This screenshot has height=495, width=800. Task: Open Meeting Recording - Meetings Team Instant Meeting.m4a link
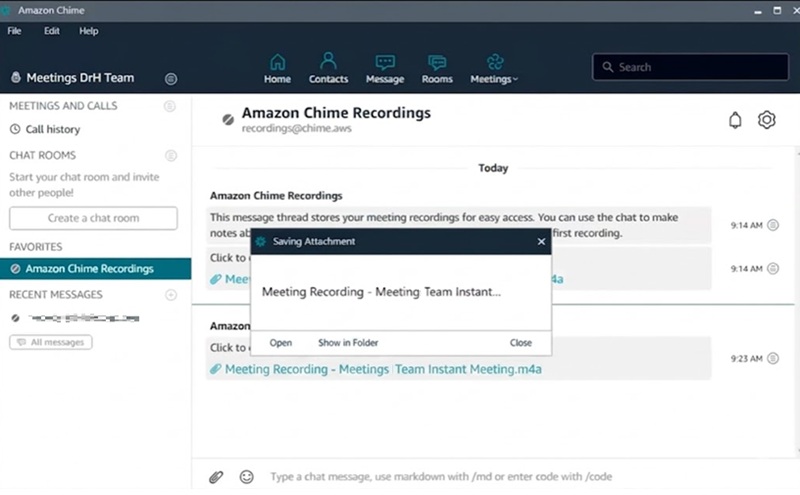[383, 369]
